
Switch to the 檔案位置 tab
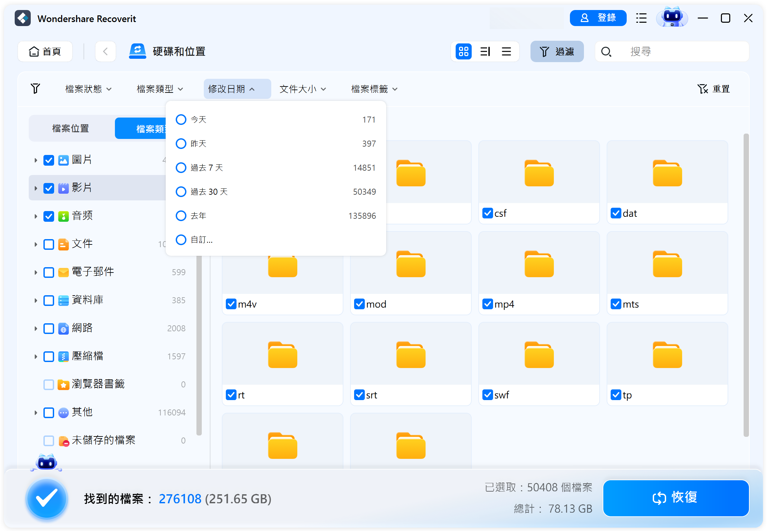point(71,128)
